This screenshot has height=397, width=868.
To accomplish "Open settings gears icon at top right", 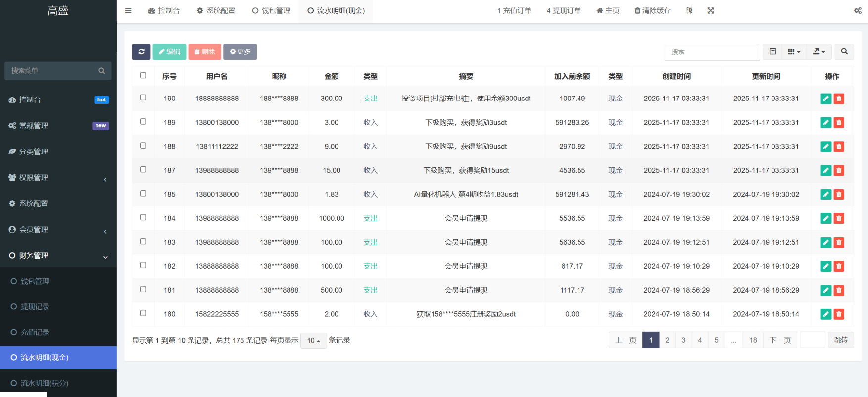I will tap(858, 10).
